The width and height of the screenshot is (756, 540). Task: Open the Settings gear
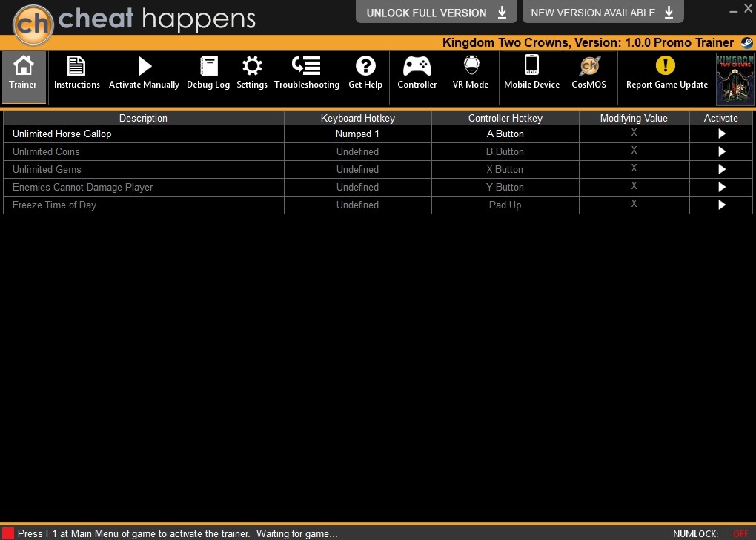252,73
